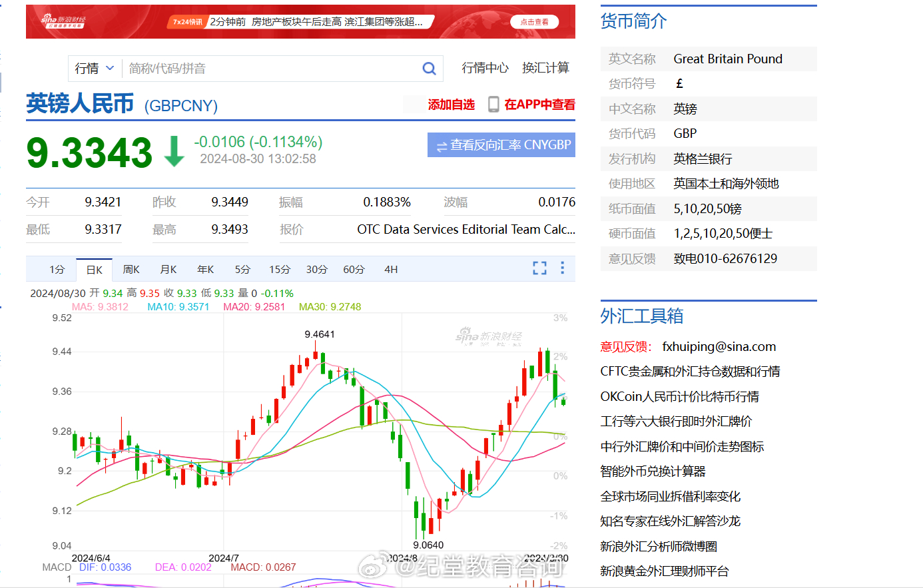923x588 pixels.
Task: Click 点击查看 button in red banner
Action: coord(534,22)
